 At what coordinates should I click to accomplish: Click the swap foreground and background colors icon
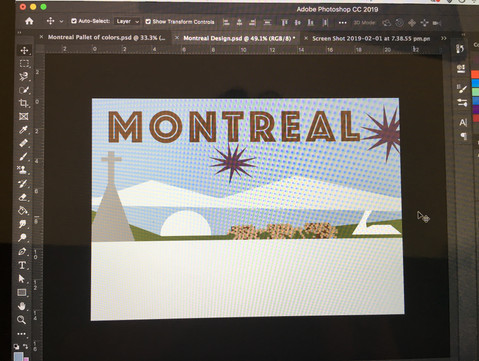(26, 347)
